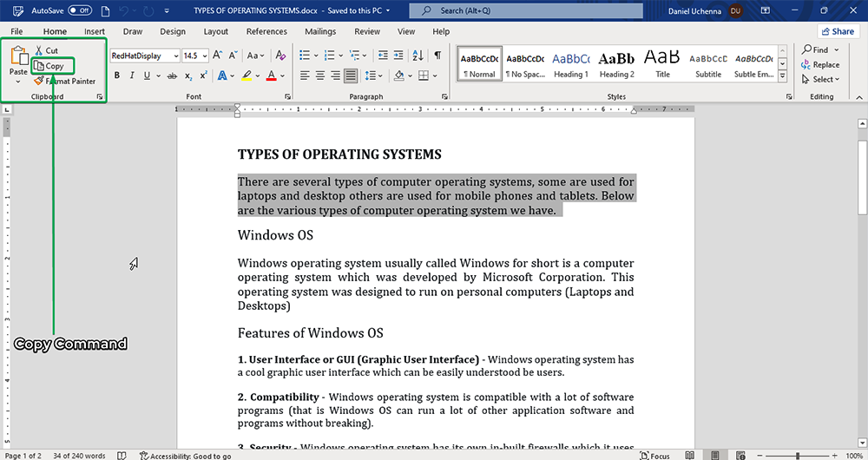Open the font name dropdown
This screenshot has height=460, width=868.
pyautogui.click(x=176, y=56)
